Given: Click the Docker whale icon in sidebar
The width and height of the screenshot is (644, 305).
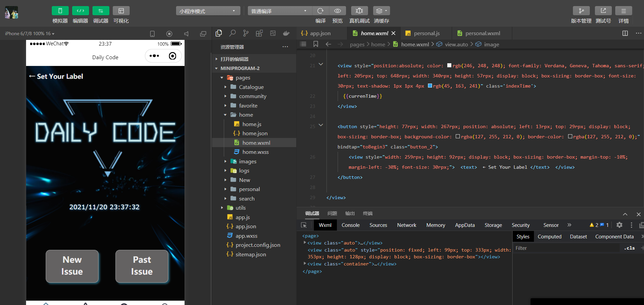Looking at the screenshot, I should point(286,33).
